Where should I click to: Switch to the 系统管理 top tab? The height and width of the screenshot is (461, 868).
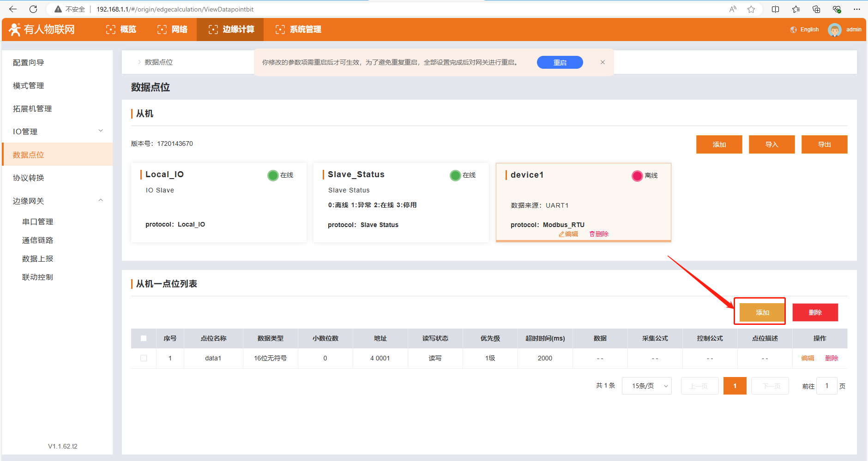click(298, 30)
